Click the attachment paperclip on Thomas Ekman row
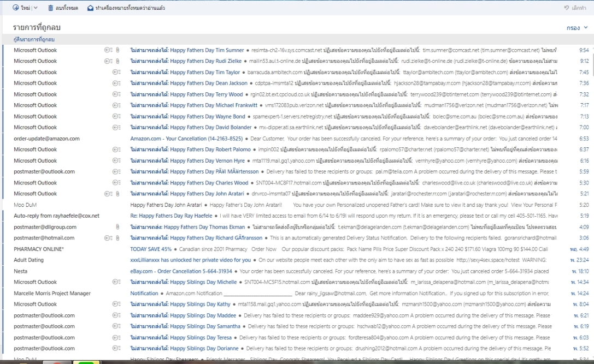Screen dimensions: 594x364 [x=117, y=226]
